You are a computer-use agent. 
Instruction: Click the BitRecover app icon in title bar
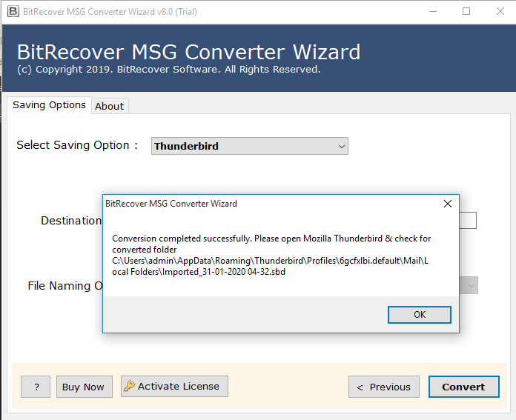[13, 12]
